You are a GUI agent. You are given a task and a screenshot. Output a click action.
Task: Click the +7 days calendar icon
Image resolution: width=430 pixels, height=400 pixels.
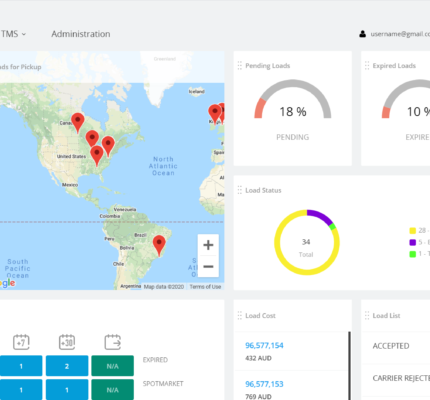coord(21,342)
